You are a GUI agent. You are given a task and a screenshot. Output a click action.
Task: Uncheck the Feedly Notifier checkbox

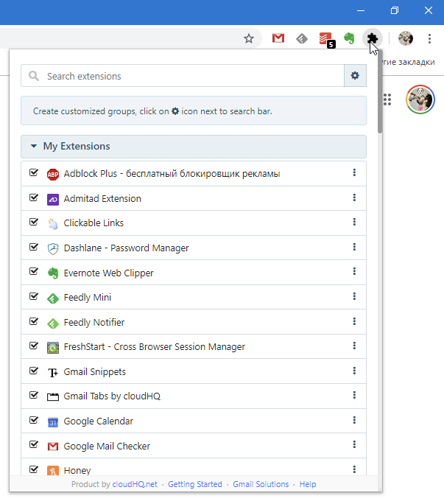click(34, 321)
